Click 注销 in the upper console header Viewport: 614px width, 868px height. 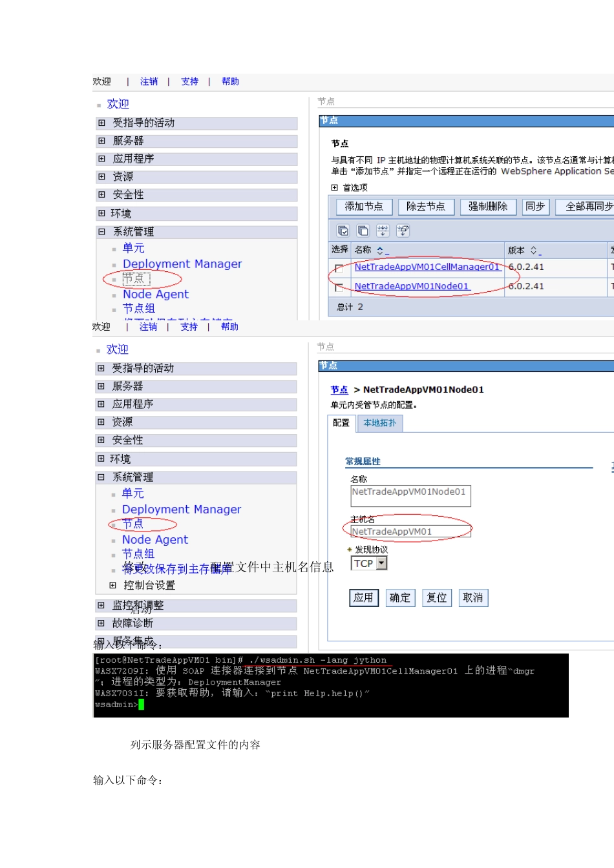click(x=149, y=81)
